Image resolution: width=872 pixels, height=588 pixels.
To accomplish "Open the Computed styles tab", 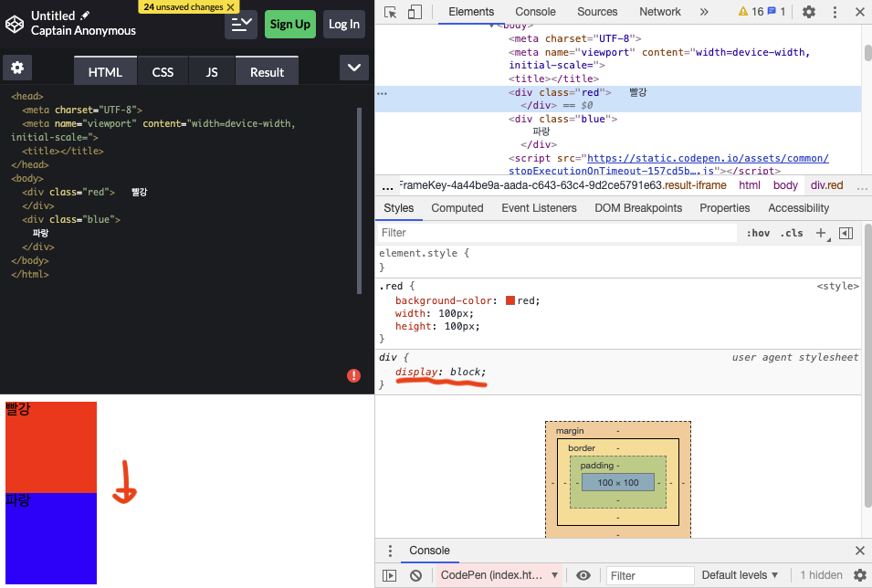I will click(x=457, y=208).
